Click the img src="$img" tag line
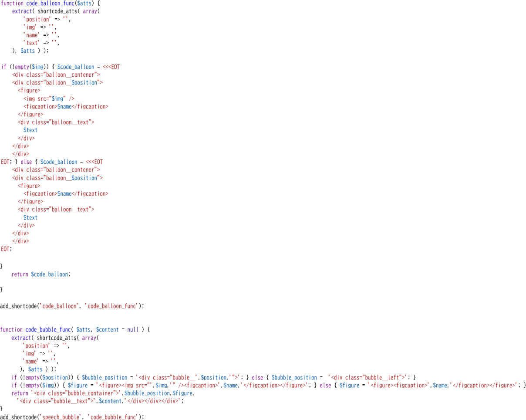Image resolution: width=526 pixels, height=420 pixels. click(x=49, y=98)
